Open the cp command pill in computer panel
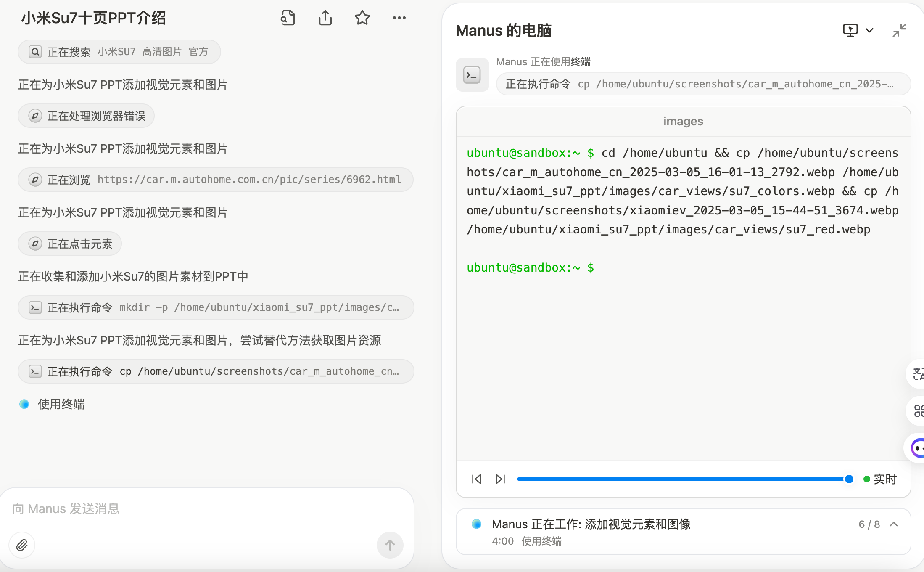The width and height of the screenshot is (924, 572). coord(703,84)
